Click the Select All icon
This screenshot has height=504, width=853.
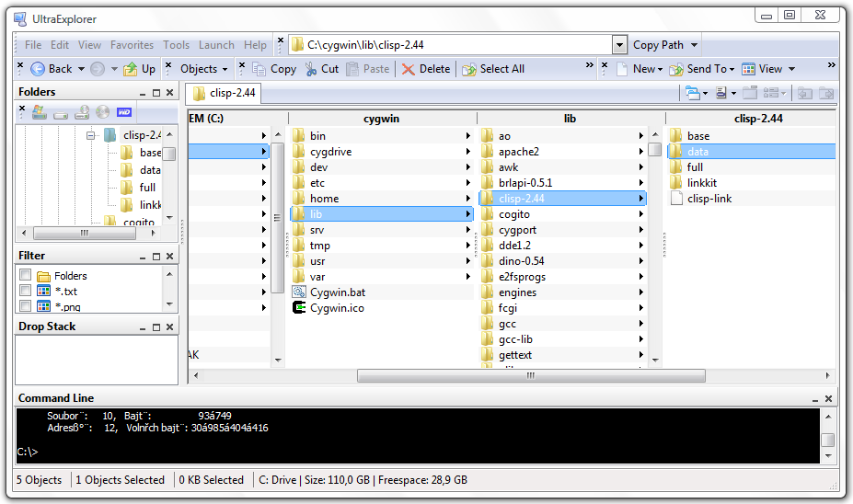(x=469, y=69)
